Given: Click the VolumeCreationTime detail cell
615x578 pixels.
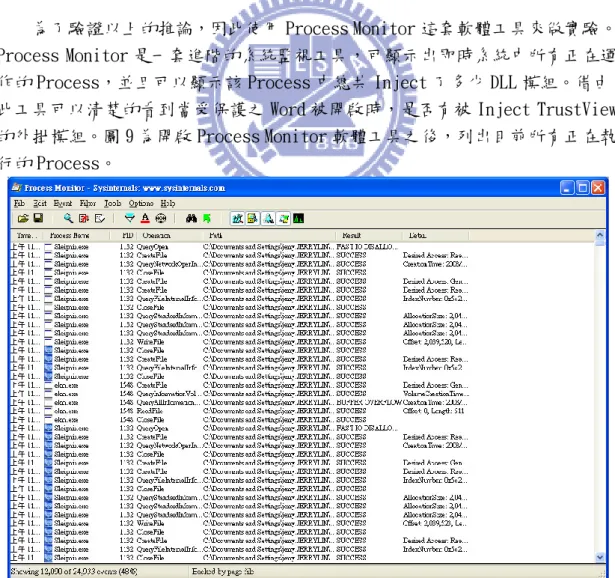Looking at the screenshot, I should (436, 394).
